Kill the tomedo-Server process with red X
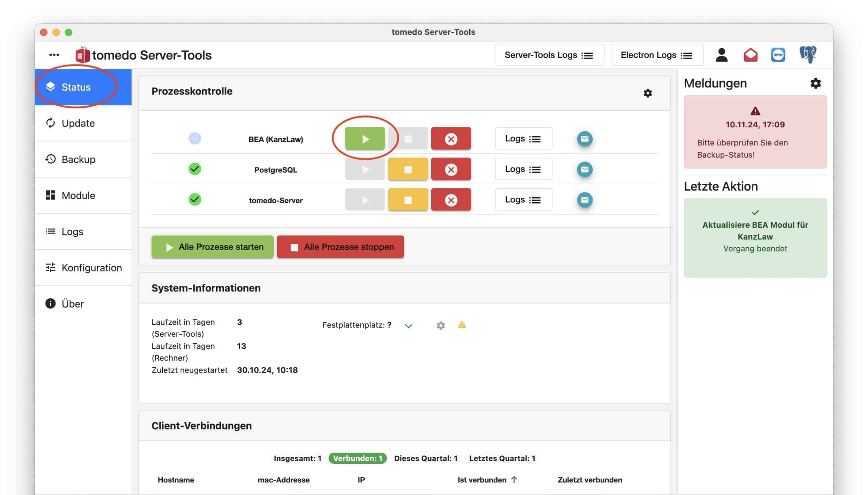The image size is (868, 495). coord(451,200)
